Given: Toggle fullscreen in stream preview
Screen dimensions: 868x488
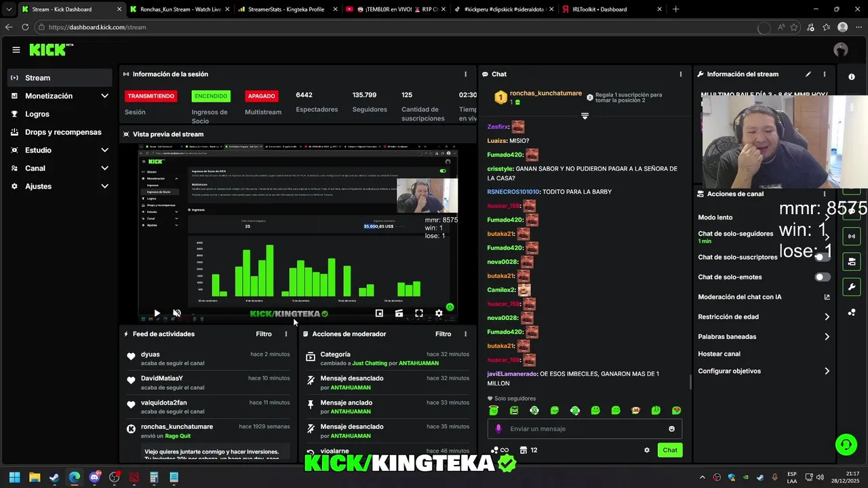Looking at the screenshot, I should coord(419,313).
